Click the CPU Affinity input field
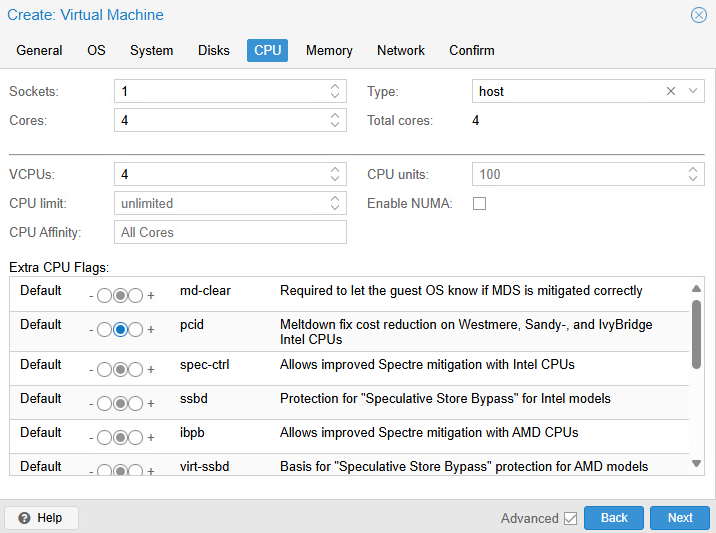Image resolution: width=716 pixels, height=533 pixels. pos(230,232)
